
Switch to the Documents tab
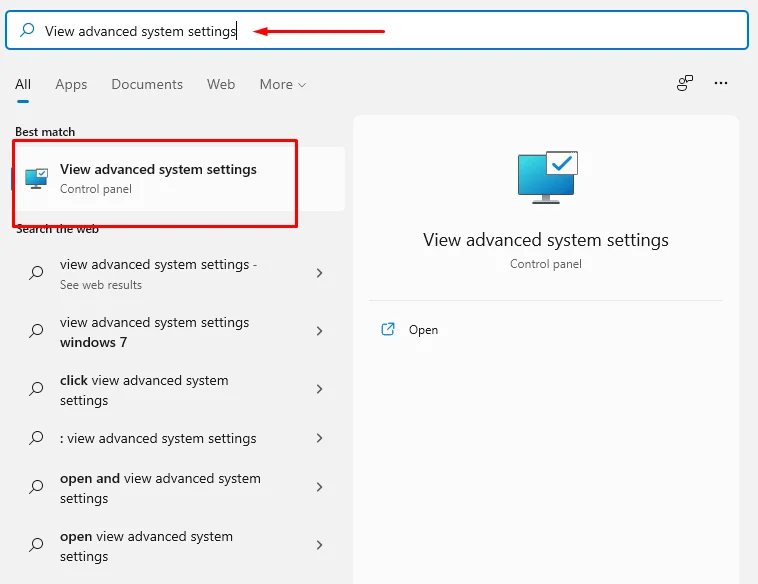(x=147, y=84)
